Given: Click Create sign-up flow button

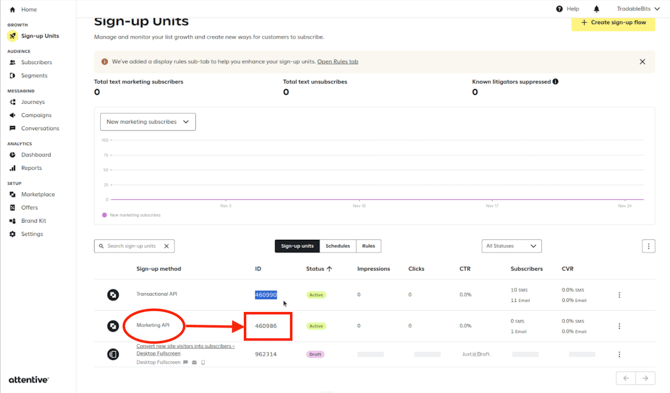Looking at the screenshot, I should (x=613, y=22).
